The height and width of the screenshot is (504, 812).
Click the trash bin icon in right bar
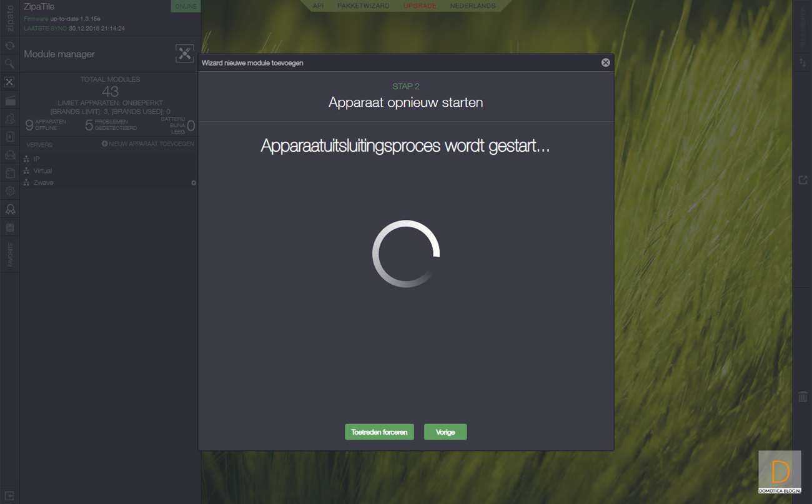(803, 397)
